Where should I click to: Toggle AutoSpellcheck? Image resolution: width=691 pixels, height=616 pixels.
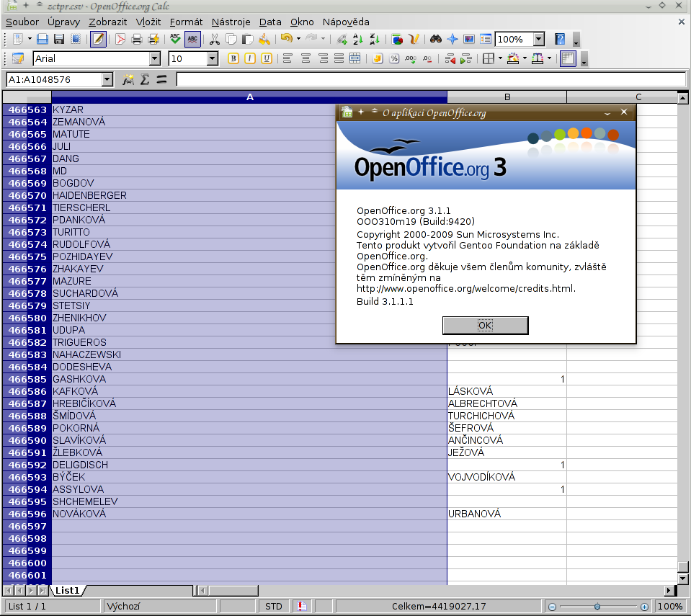coord(192,39)
